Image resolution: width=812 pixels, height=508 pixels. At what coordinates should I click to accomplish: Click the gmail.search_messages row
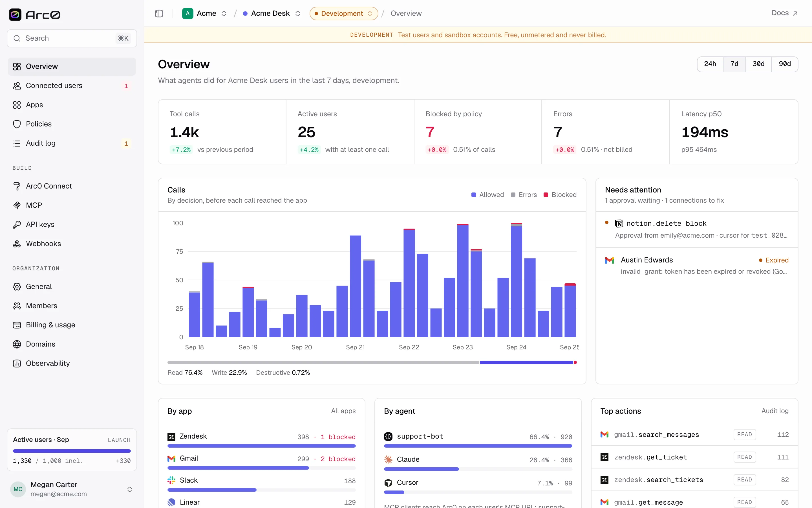[694, 435]
